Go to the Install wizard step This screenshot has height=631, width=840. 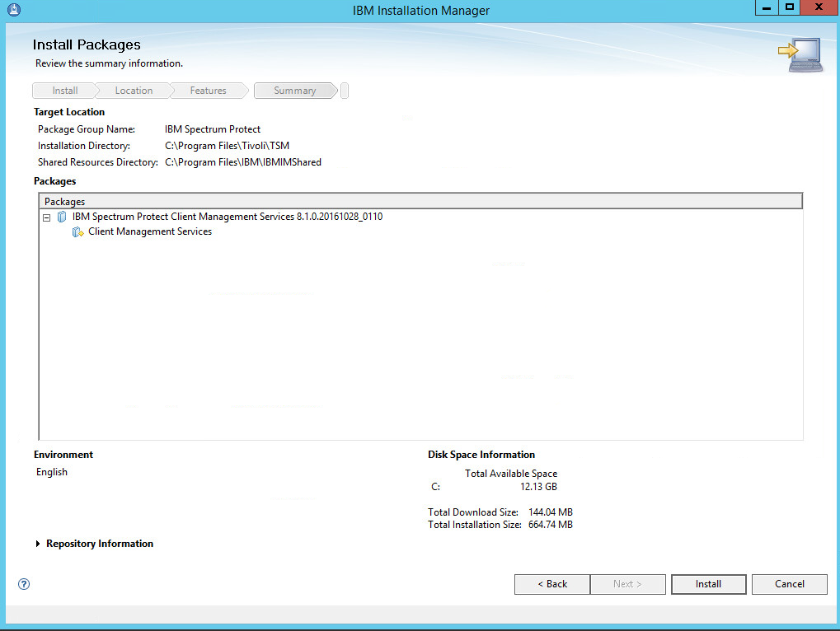65,91
